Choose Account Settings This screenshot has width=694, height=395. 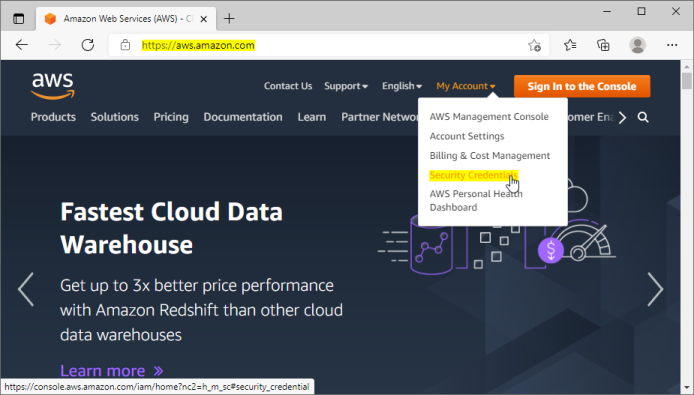(x=467, y=136)
